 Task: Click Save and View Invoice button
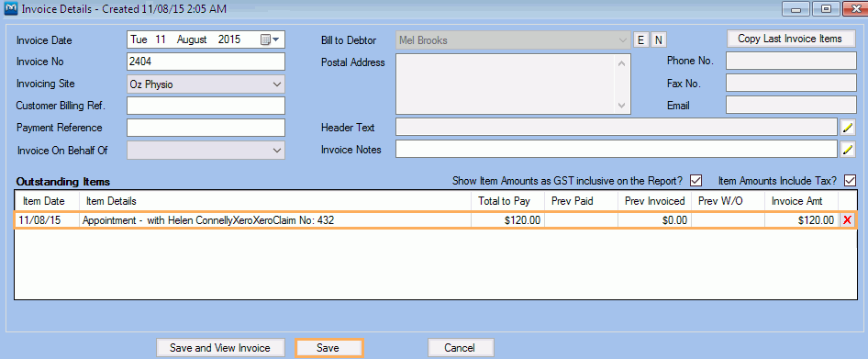point(220,348)
